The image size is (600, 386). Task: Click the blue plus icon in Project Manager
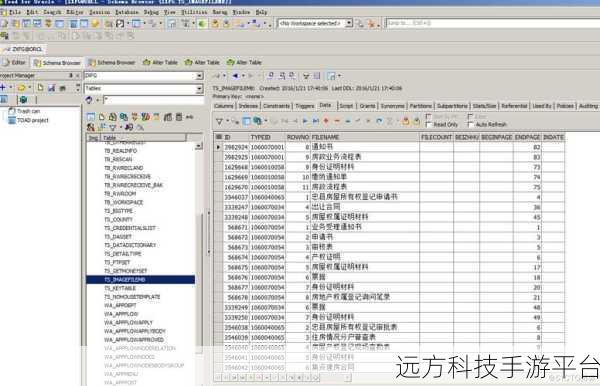(3, 88)
